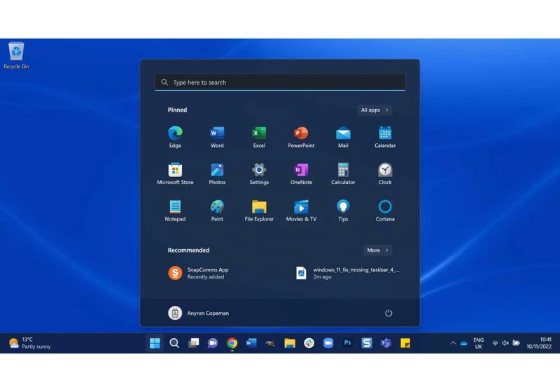Open File Explorer from the taskbar
The image size is (560, 392).
coord(290,343)
